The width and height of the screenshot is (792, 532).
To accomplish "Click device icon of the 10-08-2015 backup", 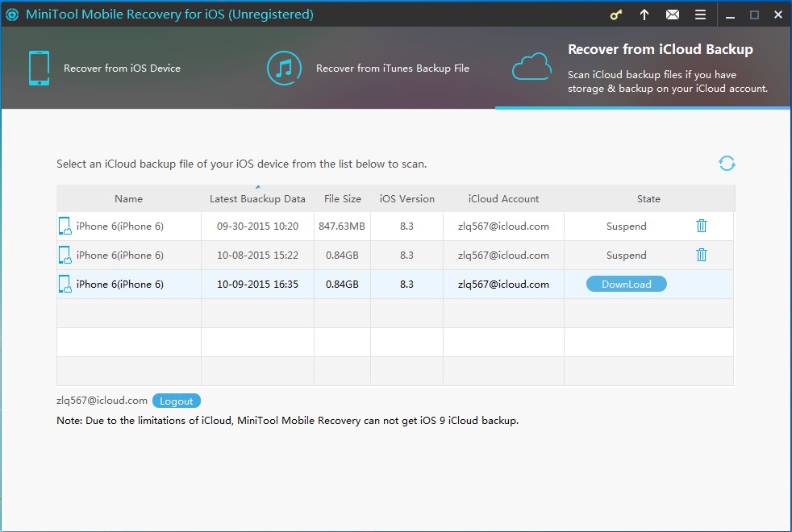I will pos(65,256).
